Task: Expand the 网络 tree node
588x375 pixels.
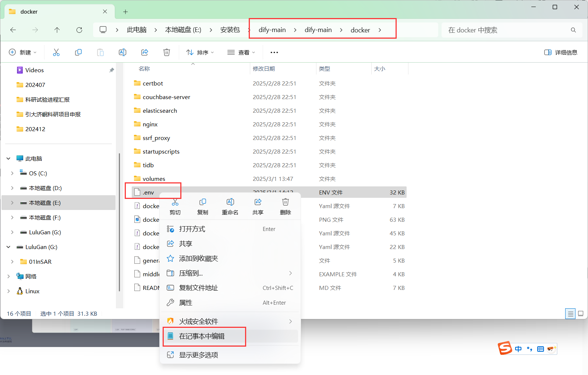Action: click(8, 277)
